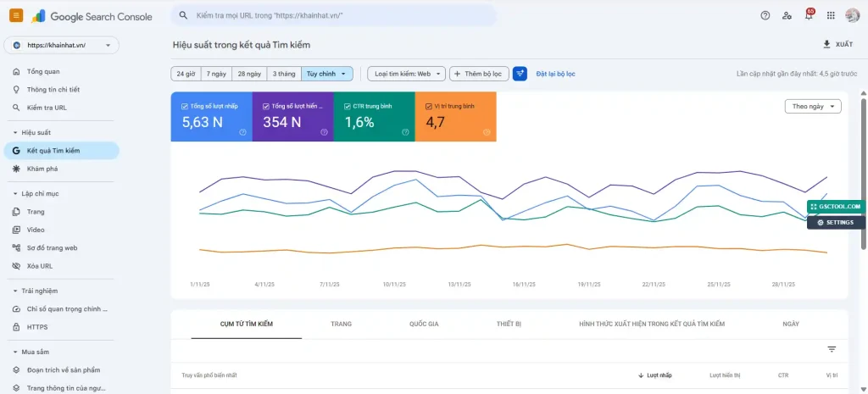The image size is (868, 394).
Task: Switch to the THIẾT BỊ tab
Action: (x=509, y=324)
